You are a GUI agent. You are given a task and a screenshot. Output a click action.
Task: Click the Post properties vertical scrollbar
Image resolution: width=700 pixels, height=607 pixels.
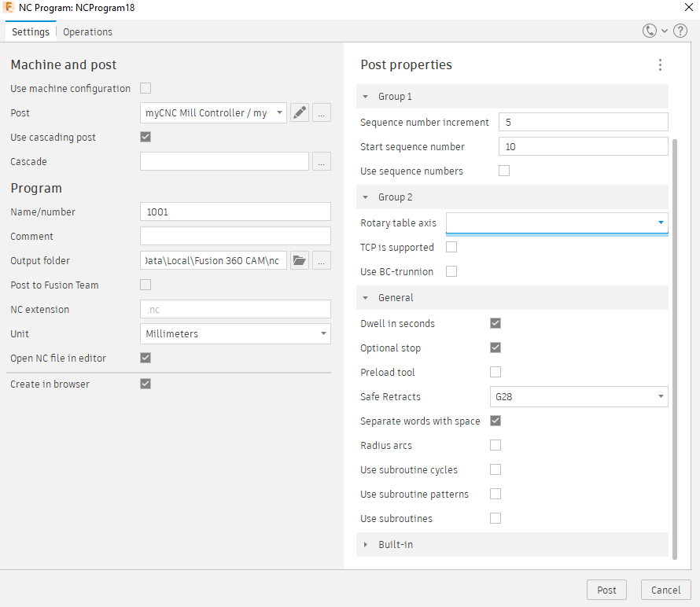(674, 346)
